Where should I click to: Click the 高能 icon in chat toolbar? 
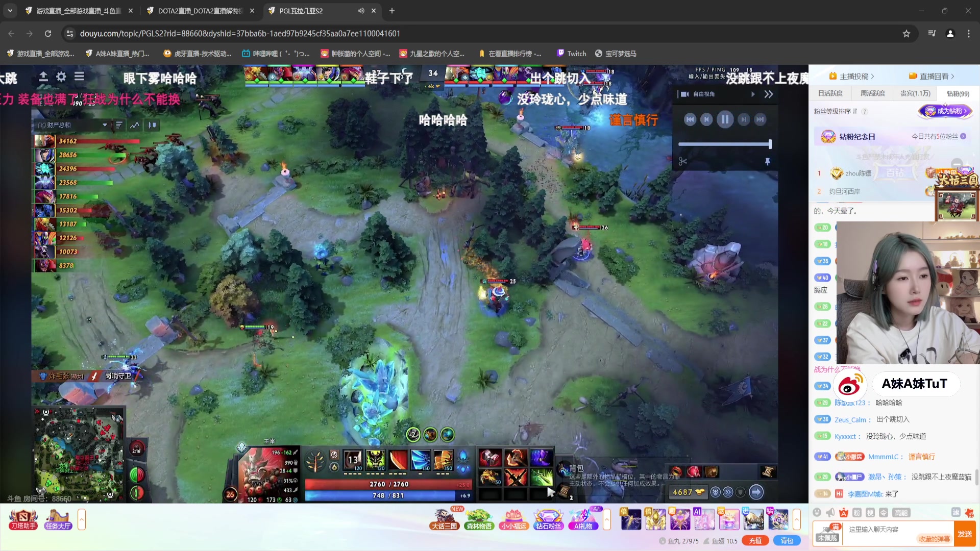pos(901,513)
